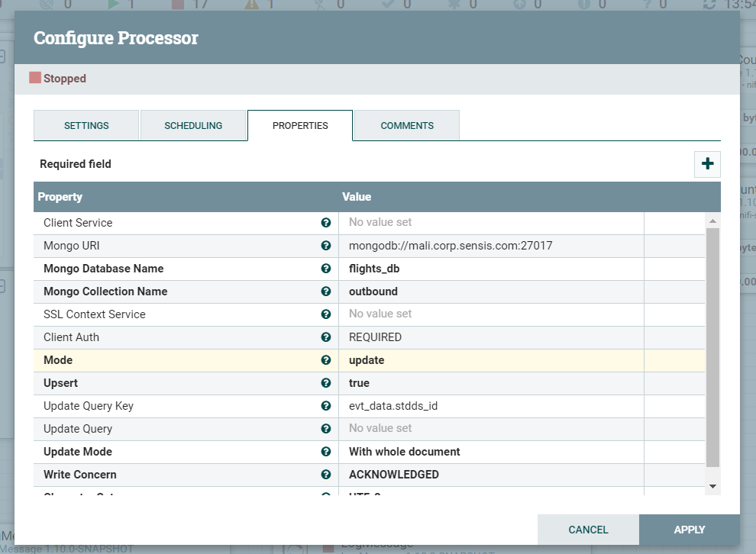The image size is (756, 554).
Task: Click the scrollbar down arrow
Action: pyautogui.click(x=712, y=486)
